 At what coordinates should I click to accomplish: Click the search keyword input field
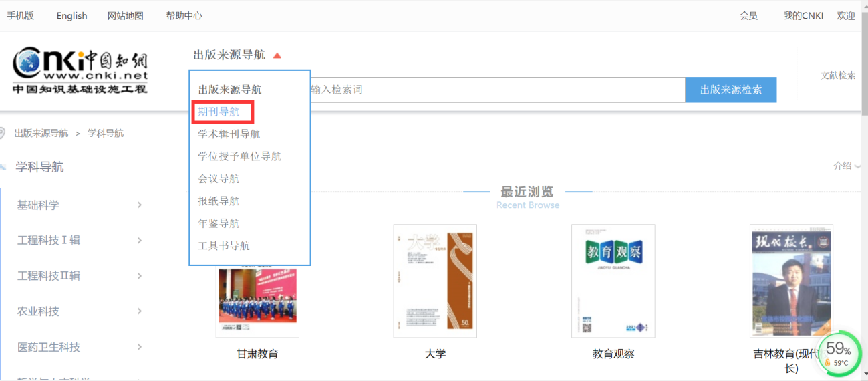coord(494,90)
